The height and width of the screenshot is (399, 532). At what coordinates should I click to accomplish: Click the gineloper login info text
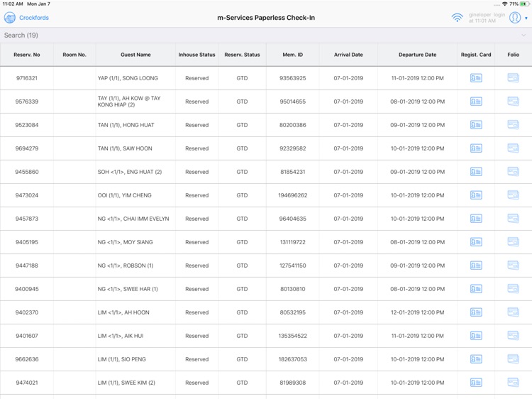coord(487,18)
